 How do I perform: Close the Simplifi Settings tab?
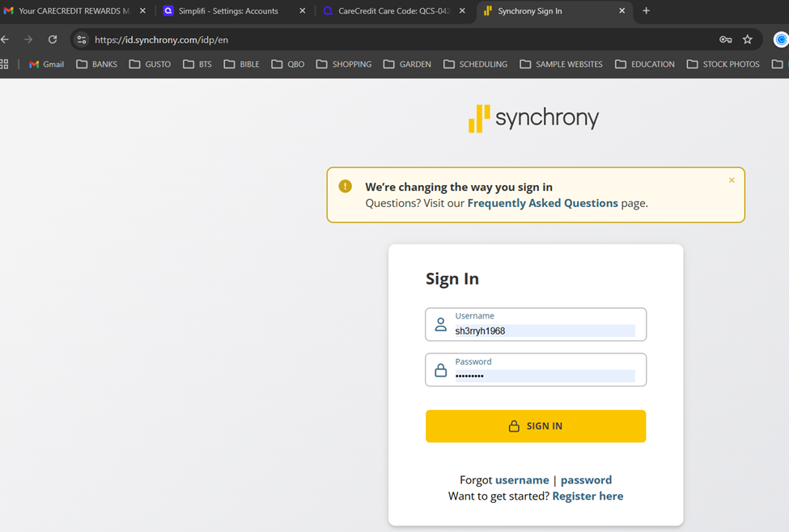point(303,11)
